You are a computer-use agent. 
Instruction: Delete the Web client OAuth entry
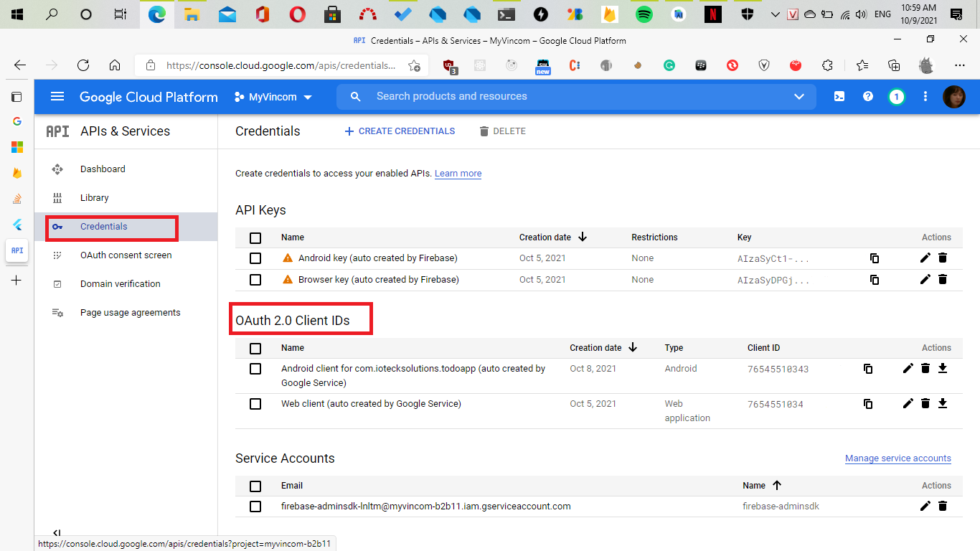click(925, 404)
